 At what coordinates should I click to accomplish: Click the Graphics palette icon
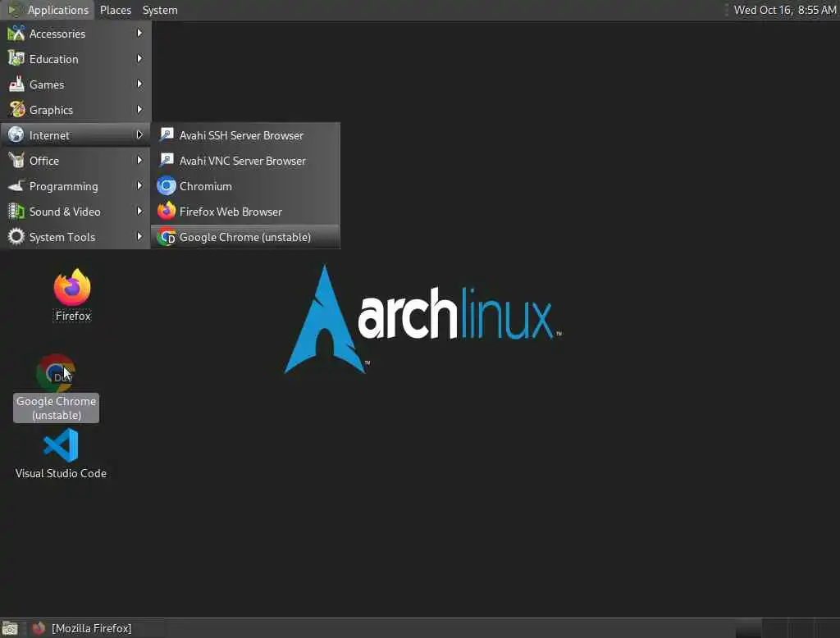pos(16,109)
